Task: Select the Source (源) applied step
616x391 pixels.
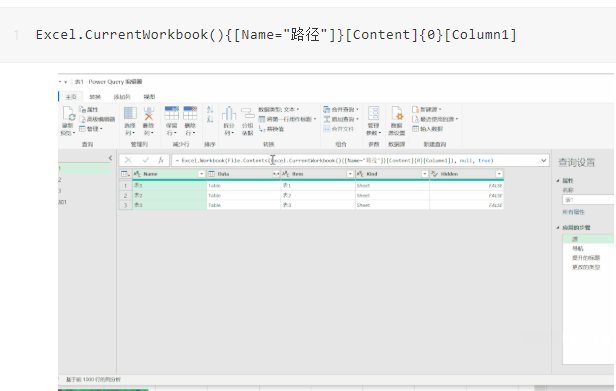Action: click(x=588, y=239)
